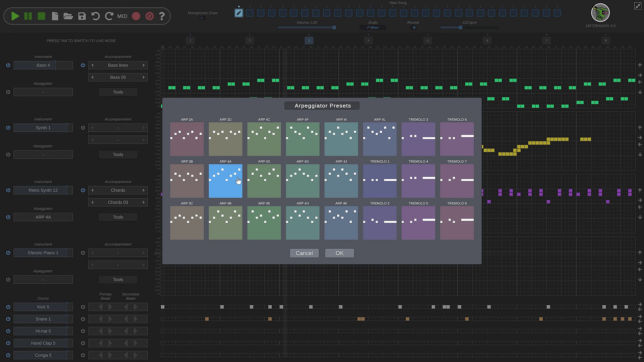Adjust the 120 bpm tempo slider
Viewport: 644px width, 362px height.
point(461,27)
